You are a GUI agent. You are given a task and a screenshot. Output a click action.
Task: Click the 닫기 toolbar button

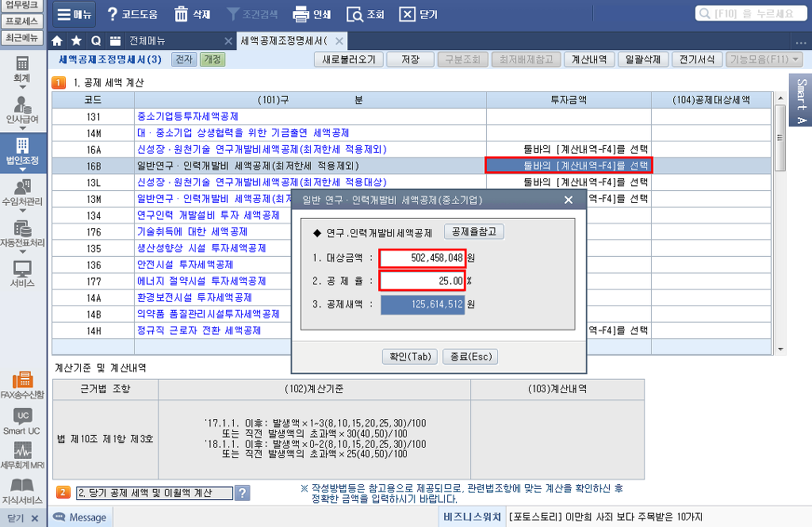(419, 14)
